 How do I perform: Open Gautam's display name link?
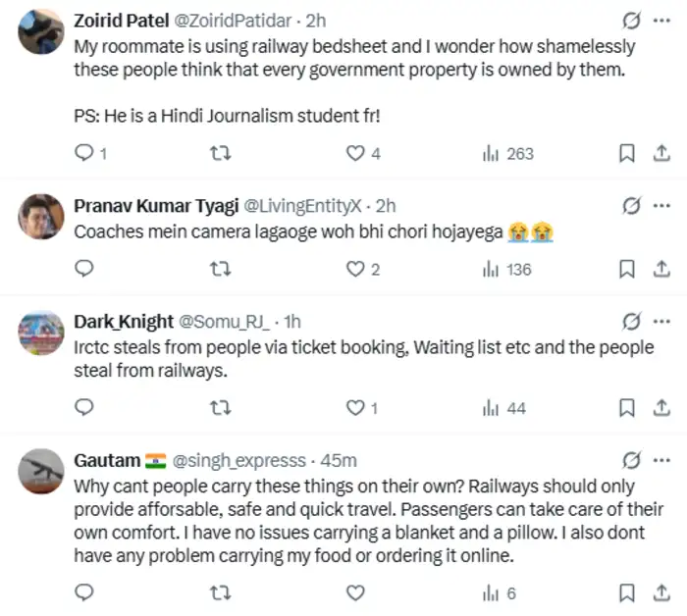pyautogui.click(x=106, y=460)
